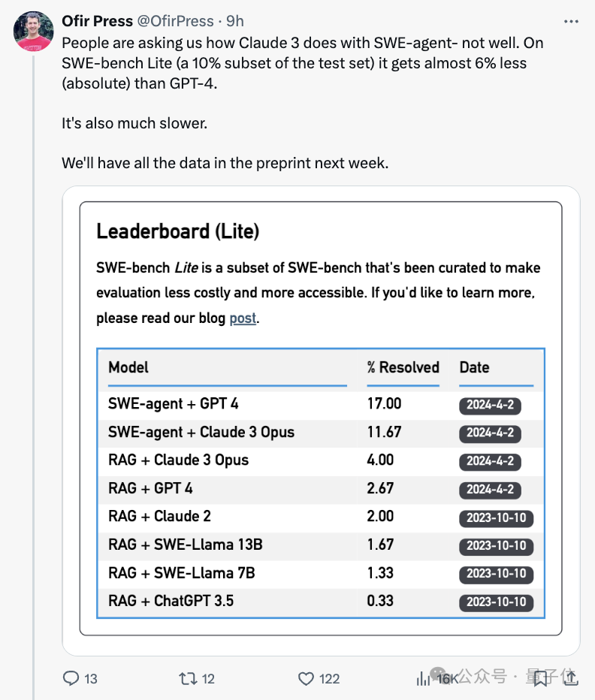Image resolution: width=595 pixels, height=700 pixels.
Task: Follow the blog post hyperlink
Action: [x=243, y=318]
